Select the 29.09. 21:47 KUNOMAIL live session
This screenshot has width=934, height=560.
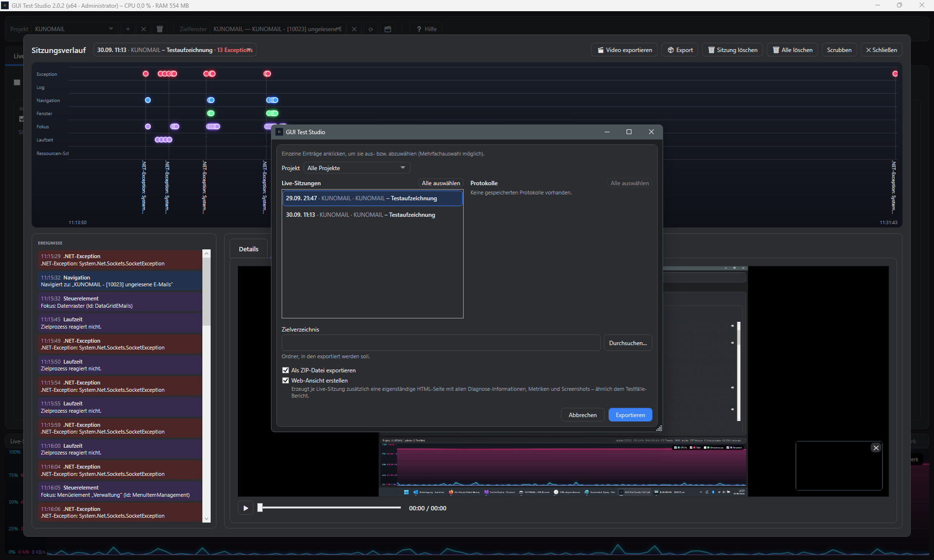click(372, 198)
